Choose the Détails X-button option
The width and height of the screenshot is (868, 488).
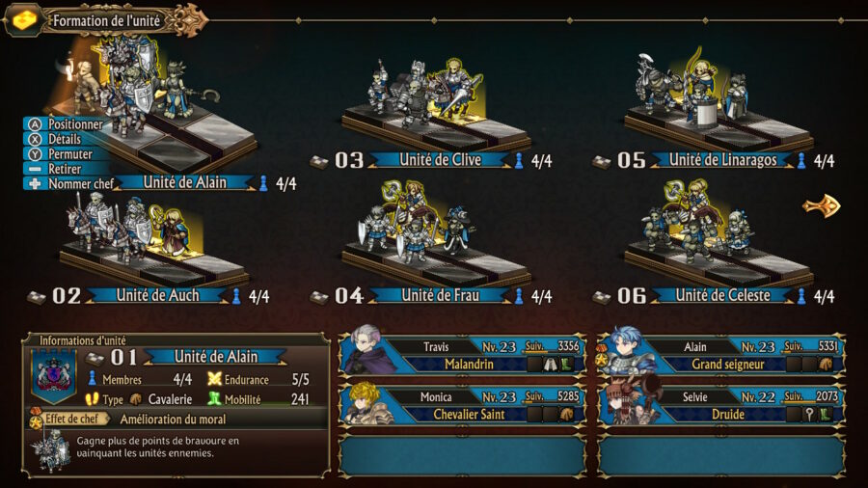(55, 139)
